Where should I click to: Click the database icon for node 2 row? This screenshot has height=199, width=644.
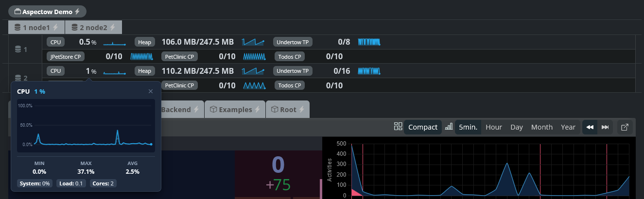[18, 78]
